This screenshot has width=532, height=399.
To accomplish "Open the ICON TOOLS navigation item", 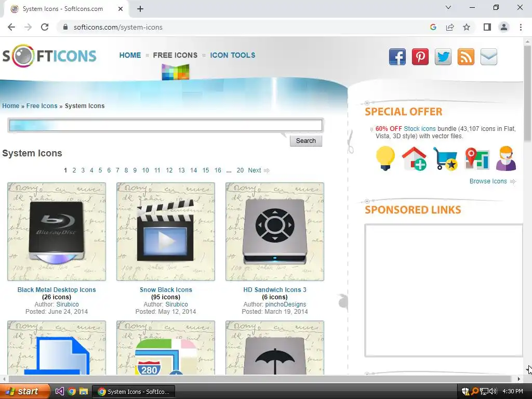I will [x=233, y=55].
